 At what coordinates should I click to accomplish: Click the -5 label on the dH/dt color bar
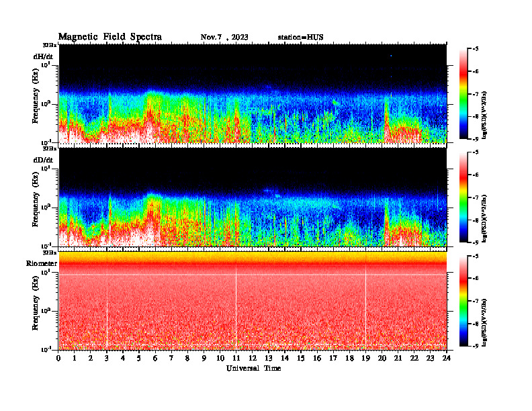click(x=476, y=49)
